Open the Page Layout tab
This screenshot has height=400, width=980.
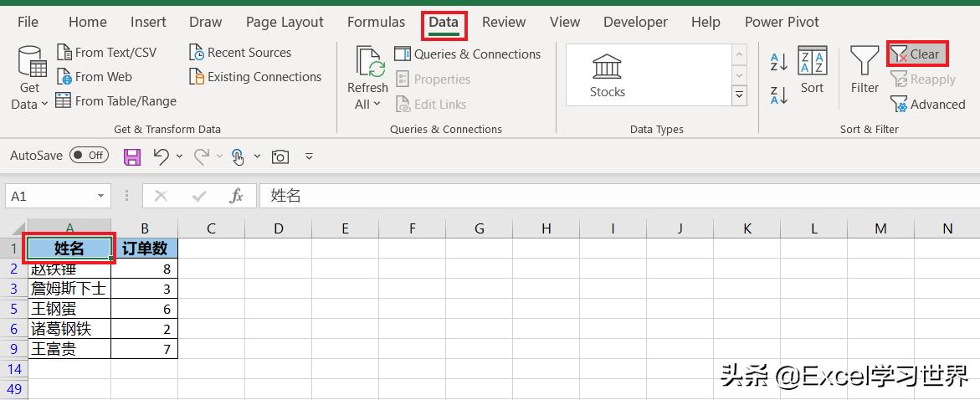[285, 22]
